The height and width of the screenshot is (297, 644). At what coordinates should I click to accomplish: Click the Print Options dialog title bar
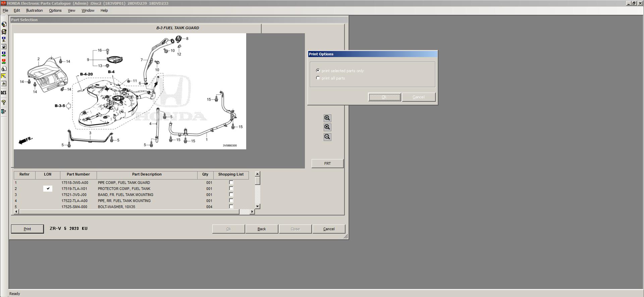coord(373,54)
